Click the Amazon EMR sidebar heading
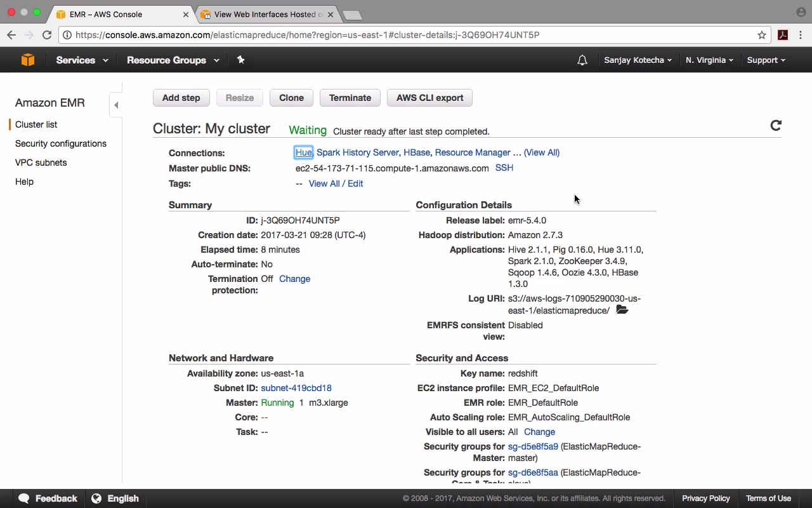 click(50, 103)
